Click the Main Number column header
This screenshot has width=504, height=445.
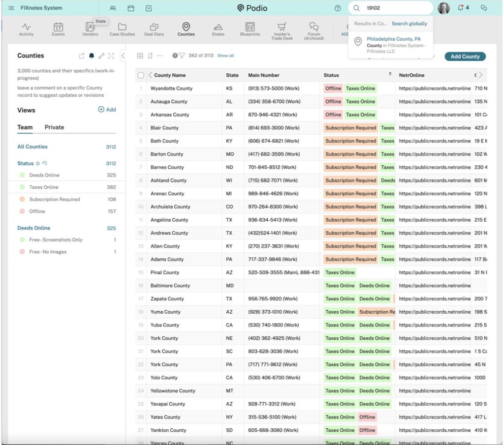click(264, 75)
